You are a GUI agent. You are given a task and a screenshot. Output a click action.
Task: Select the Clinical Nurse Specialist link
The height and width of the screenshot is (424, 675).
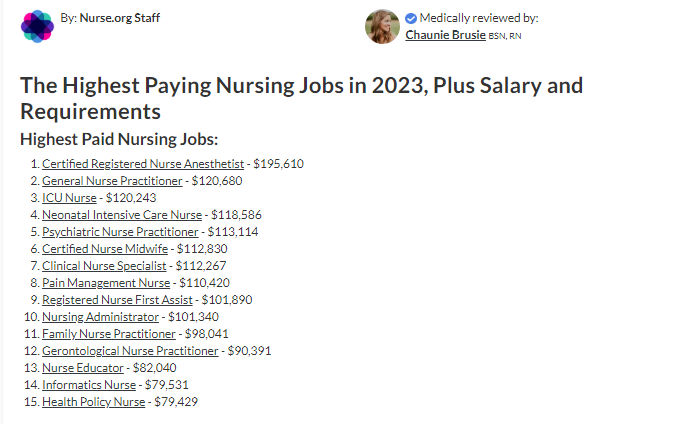click(x=104, y=266)
